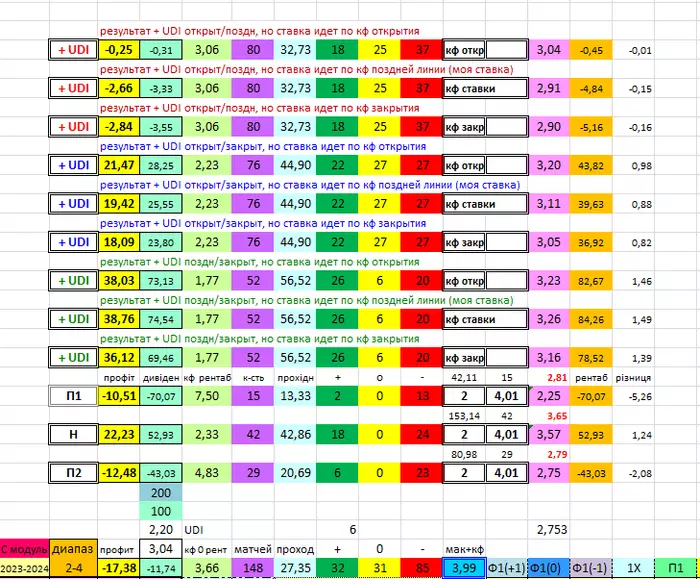Viewport: 700px width, 579px height.
Task: Click the pink cell reading 3,26
Action: point(549,319)
